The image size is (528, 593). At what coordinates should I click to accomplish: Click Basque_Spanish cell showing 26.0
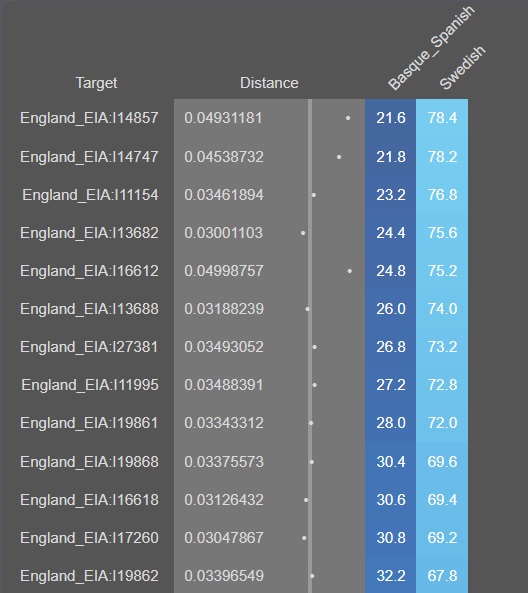pos(391,309)
